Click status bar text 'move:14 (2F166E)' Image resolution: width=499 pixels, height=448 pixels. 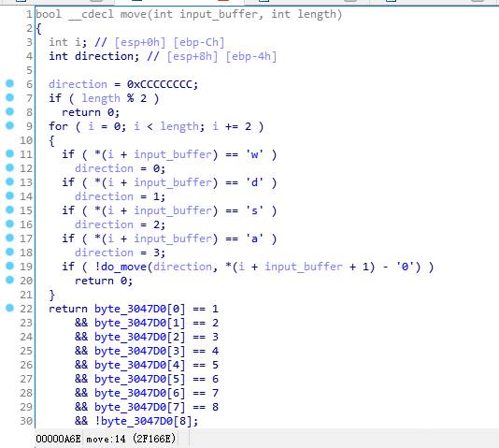131,439
